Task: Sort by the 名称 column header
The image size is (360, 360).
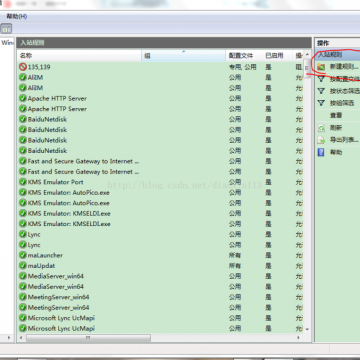Action: point(79,56)
